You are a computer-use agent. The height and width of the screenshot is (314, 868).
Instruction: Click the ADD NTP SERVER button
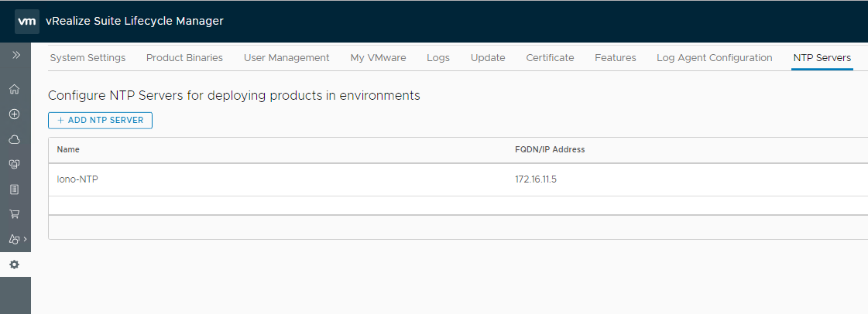pos(101,121)
